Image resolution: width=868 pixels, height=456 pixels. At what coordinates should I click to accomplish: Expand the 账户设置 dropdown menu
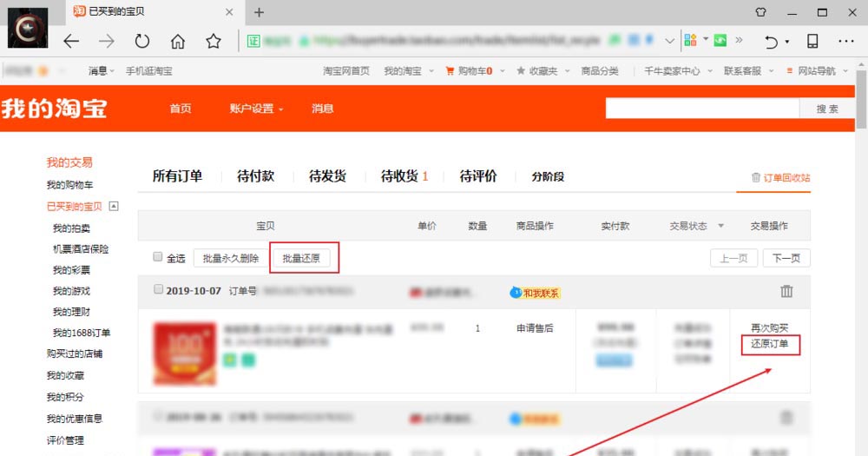[x=256, y=109]
